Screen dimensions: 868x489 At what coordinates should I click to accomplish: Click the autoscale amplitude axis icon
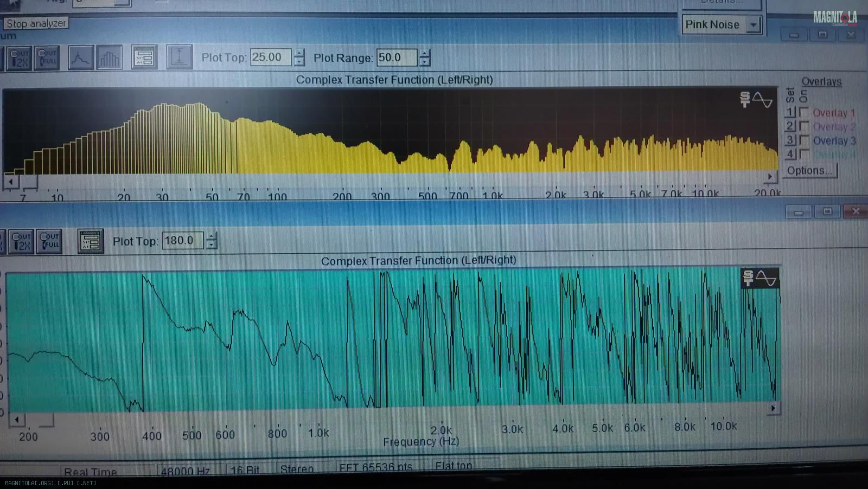click(x=180, y=57)
